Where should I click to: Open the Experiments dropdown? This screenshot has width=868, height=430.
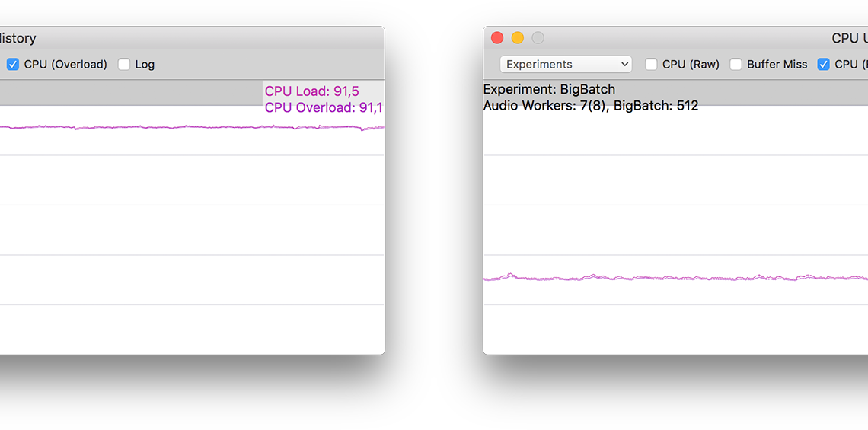[566, 65]
